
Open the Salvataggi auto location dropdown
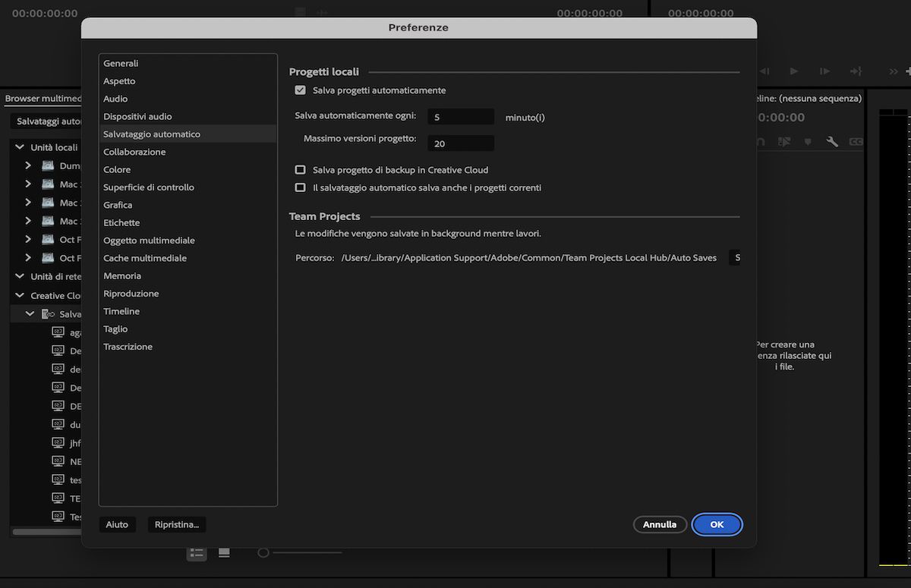pyautogui.click(x=47, y=121)
